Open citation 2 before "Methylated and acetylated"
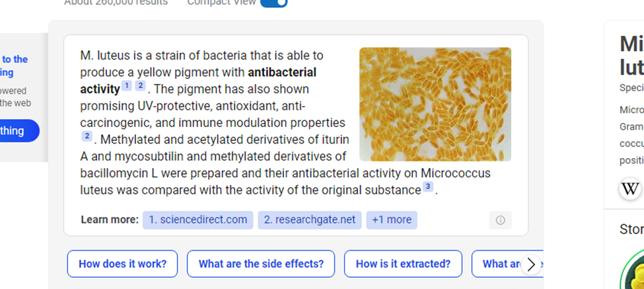Screen dimensions: 644x289 pyautogui.click(x=87, y=136)
